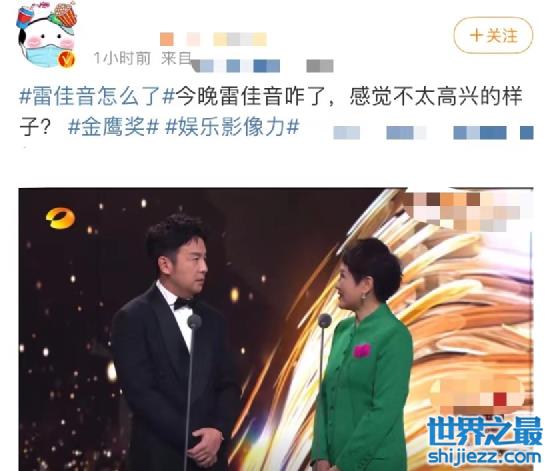Viewport: 552px width, 471px height.
Task: Enlarge the awards stage photo
Action: (x=276, y=329)
